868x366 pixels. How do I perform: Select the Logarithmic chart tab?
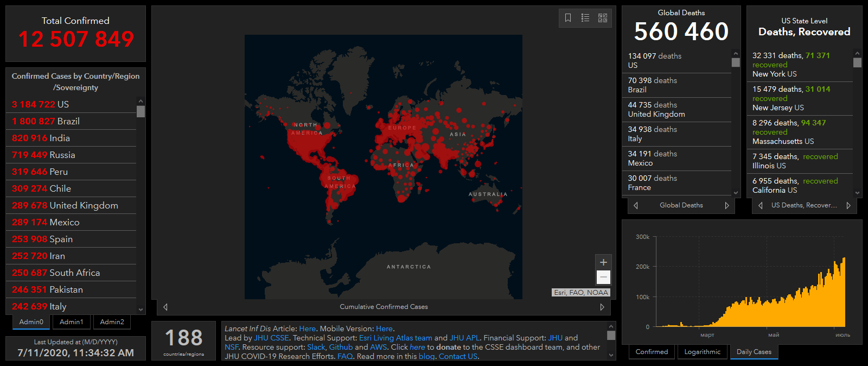pyautogui.click(x=703, y=352)
